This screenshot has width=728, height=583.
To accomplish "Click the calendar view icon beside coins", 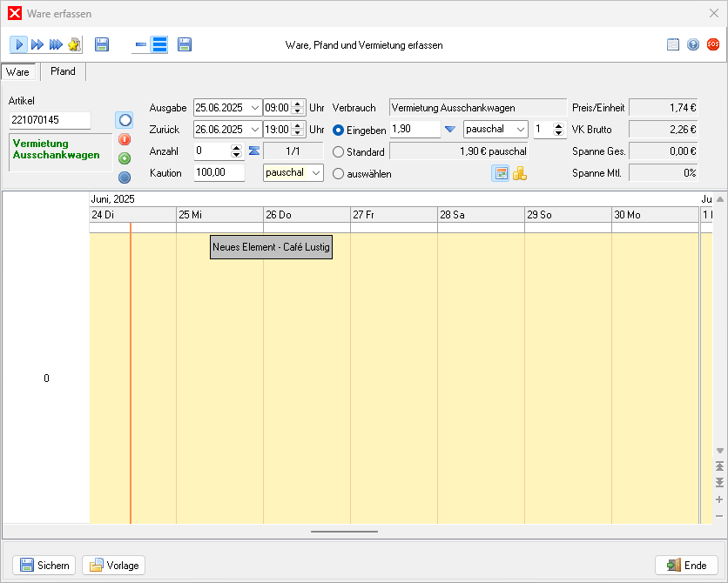I will point(501,173).
